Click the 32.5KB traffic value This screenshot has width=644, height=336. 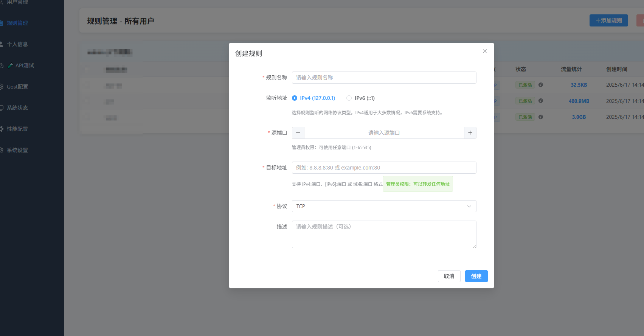[x=579, y=85]
